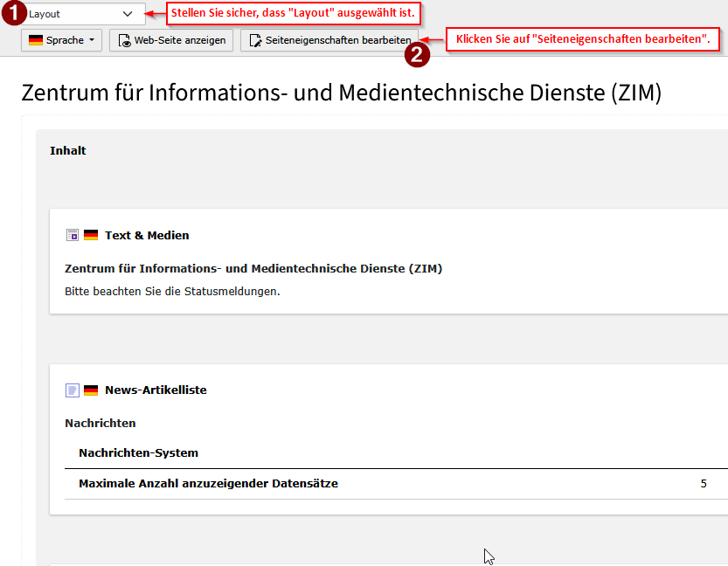The image size is (728, 566).
Task: Click the eye icon for Web-Seite anzeigen
Action: click(124, 40)
